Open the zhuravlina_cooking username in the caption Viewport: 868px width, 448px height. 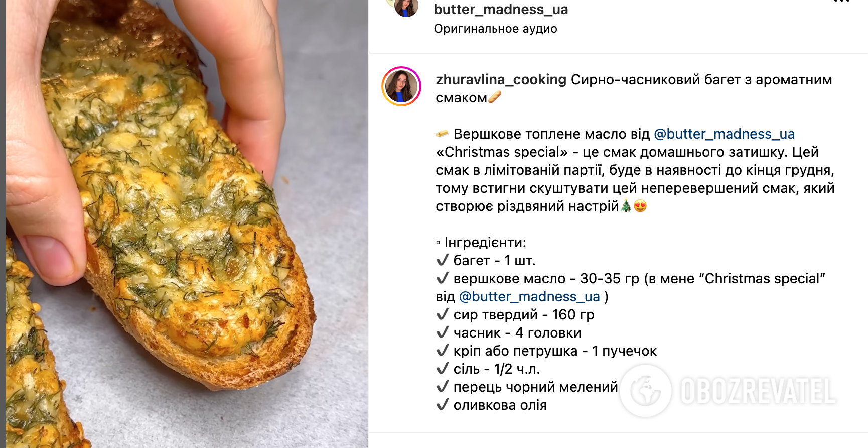click(x=501, y=79)
